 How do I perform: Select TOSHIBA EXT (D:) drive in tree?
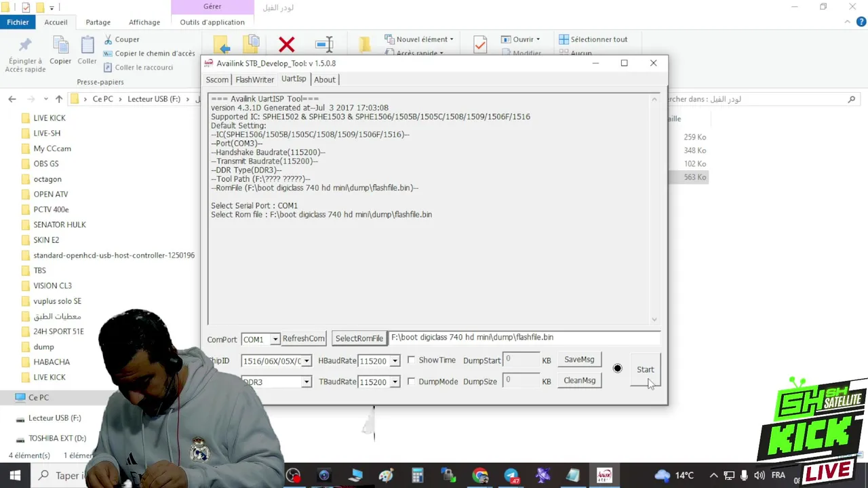(x=57, y=438)
